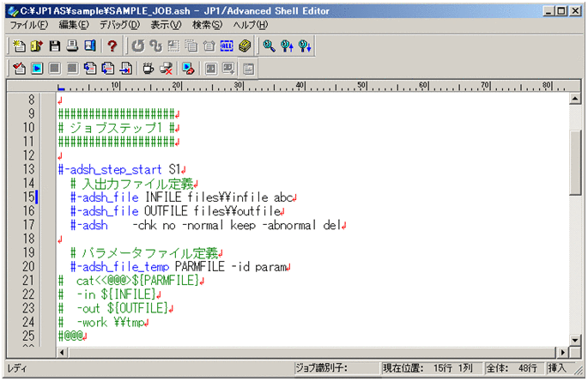Open the 検索(S) menu
Image resolution: width=588 pixels, height=382 pixels.
pyautogui.click(x=208, y=25)
